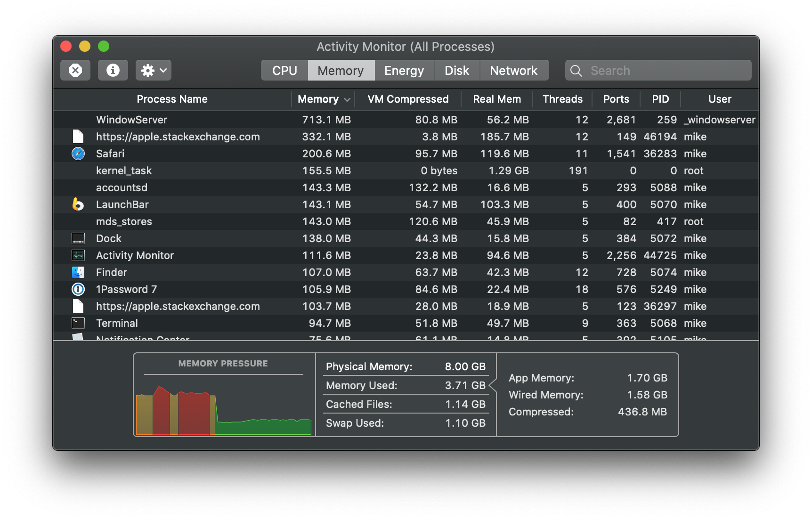Click the LaunchBar process icon
Viewport: 812px width, 520px height.
(78, 204)
